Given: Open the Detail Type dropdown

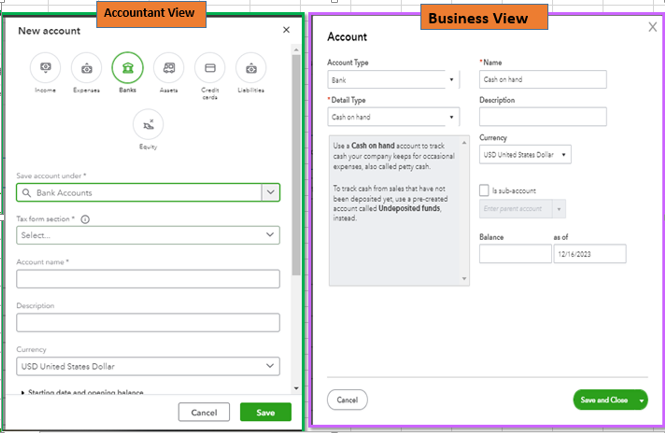Looking at the screenshot, I should click(x=393, y=117).
